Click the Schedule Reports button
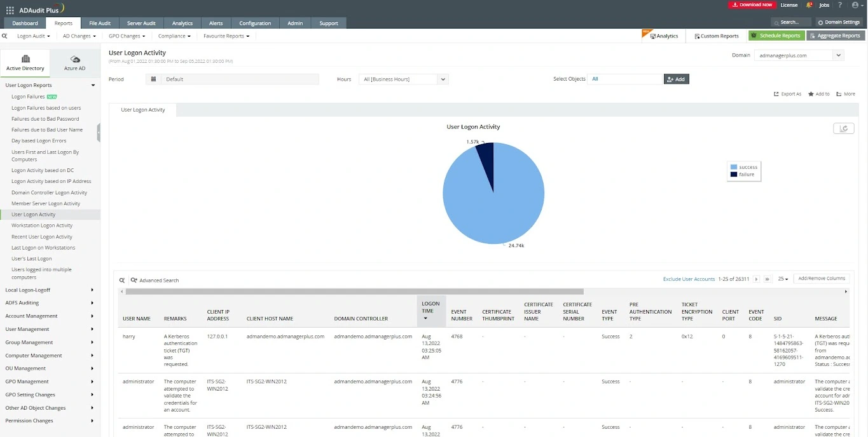 776,36
